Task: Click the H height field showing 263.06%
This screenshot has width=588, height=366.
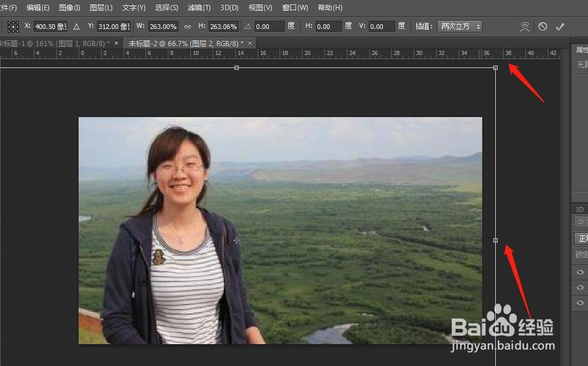Action: (x=223, y=27)
